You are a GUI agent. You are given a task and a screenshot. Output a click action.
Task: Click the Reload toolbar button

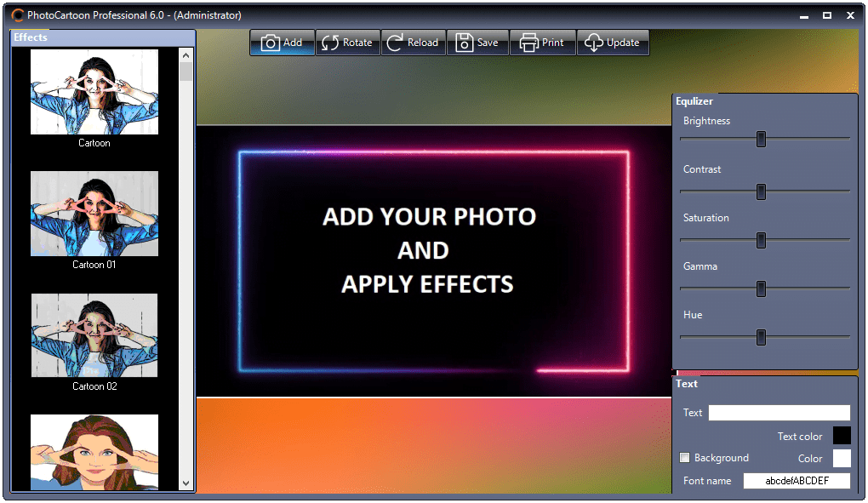tap(413, 43)
